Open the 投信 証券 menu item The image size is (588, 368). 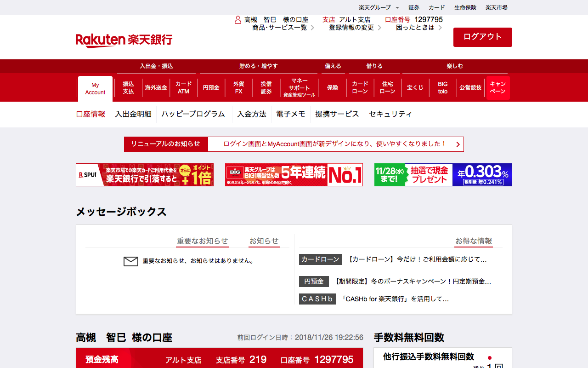tap(266, 88)
